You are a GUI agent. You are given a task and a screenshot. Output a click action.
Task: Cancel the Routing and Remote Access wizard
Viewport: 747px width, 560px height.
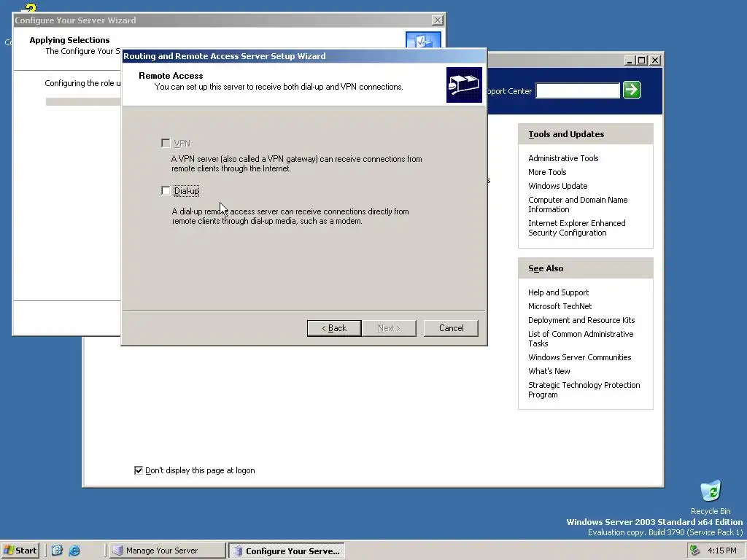coord(451,328)
